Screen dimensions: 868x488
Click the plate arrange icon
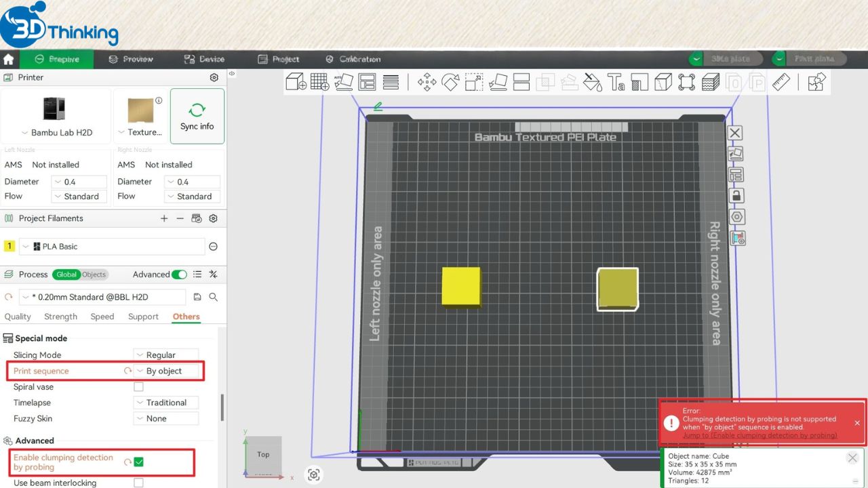click(x=736, y=175)
